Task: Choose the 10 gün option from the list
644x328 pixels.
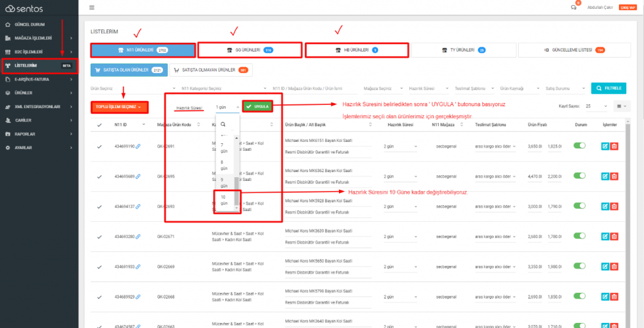Action: pos(223,200)
